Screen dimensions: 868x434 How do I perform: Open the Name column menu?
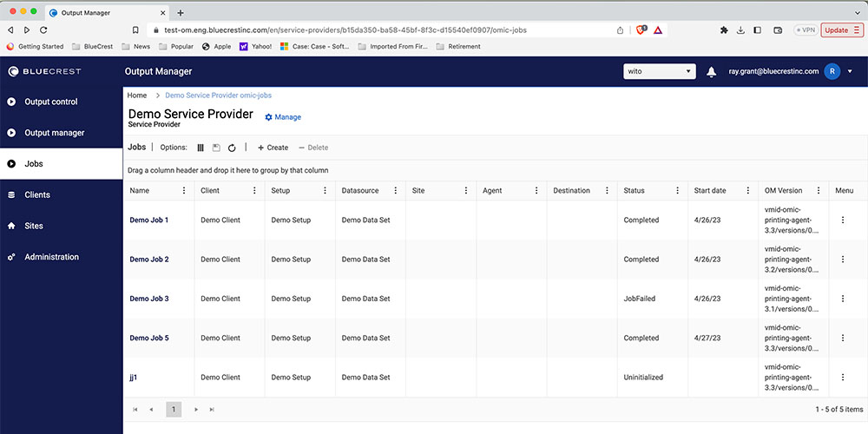[184, 190]
